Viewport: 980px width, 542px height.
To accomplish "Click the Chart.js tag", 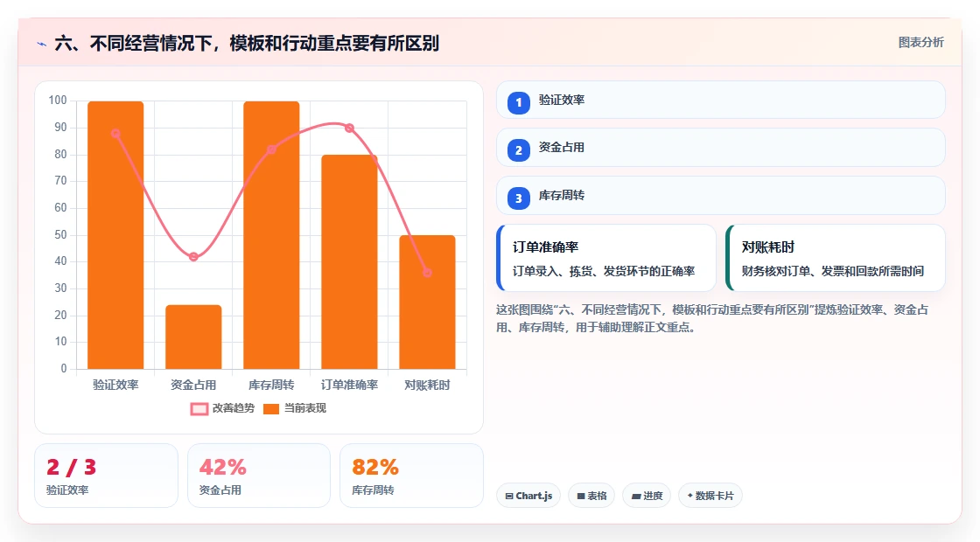I will 528,496.
